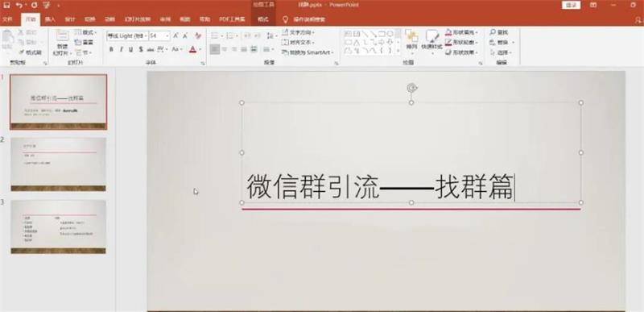This screenshot has height=312, width=644.
Task: Switch to the Design (设计) tab
Action: [x=70, y=19]
